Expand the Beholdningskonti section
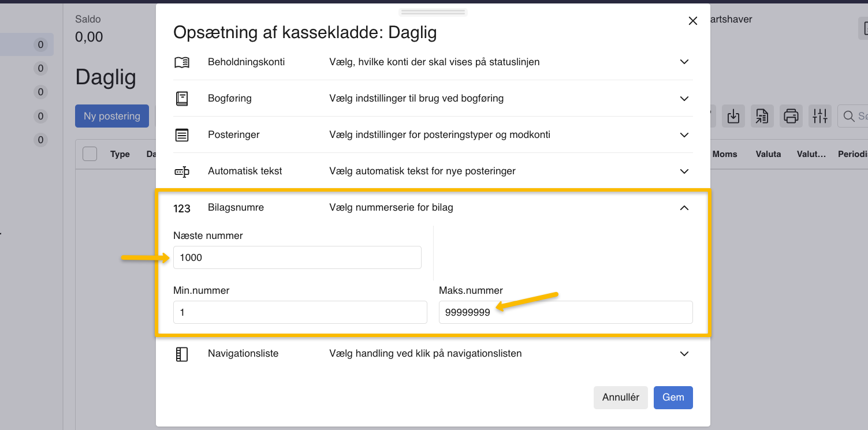Screen dimensions: 868x430 pos(684,62)
